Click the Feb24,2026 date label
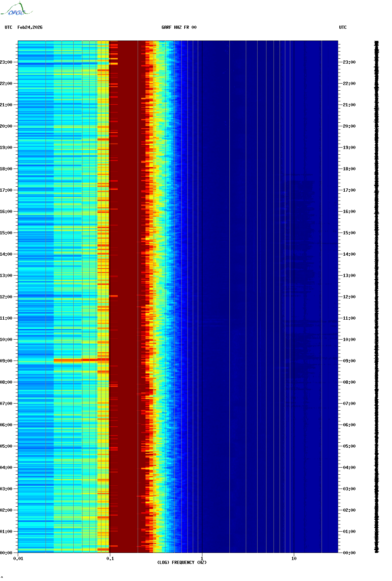 point(30,27)
